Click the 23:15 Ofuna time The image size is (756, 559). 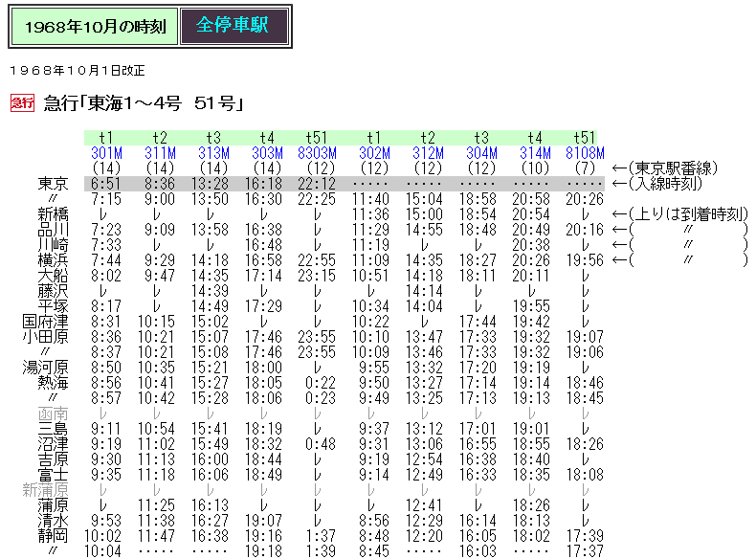317,276
